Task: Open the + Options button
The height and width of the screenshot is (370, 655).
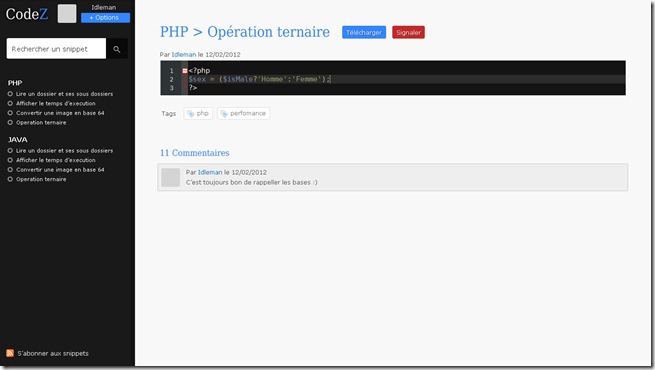Action: coord(105,18)
